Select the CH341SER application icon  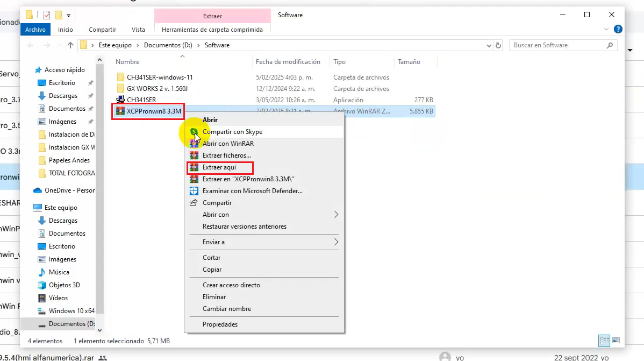pyautogui.click(x=120, y=100)
